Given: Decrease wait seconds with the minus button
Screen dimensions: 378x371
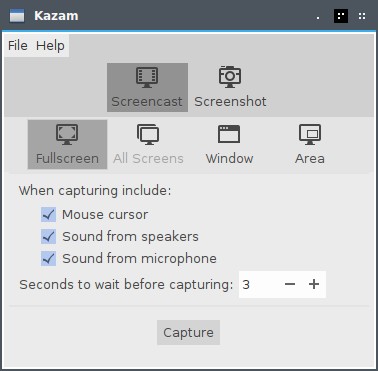Looking at the screenshot, I should (290, 284).
